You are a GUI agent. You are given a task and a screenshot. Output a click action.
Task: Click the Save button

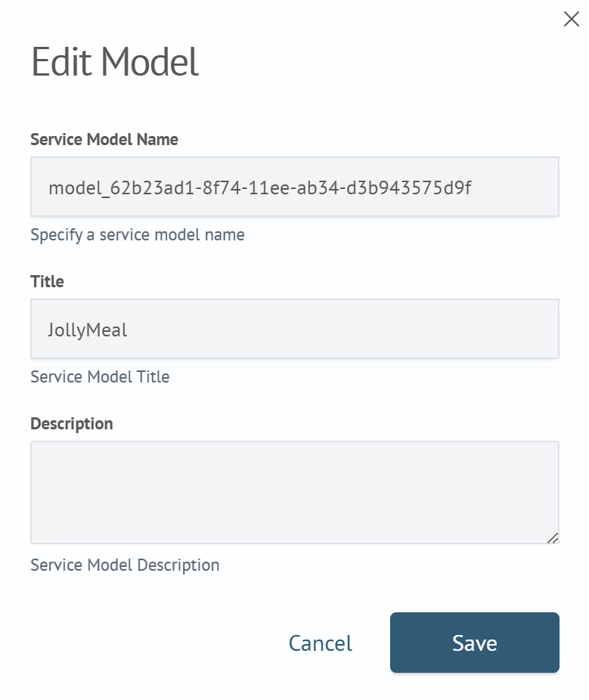click(474, 643)
